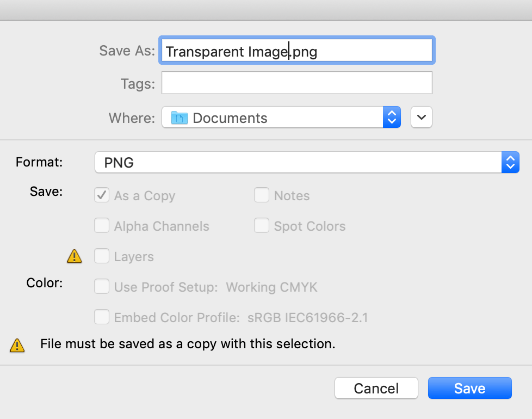Enable the Layers checkbox
The image size is (532, 419).
101,256
